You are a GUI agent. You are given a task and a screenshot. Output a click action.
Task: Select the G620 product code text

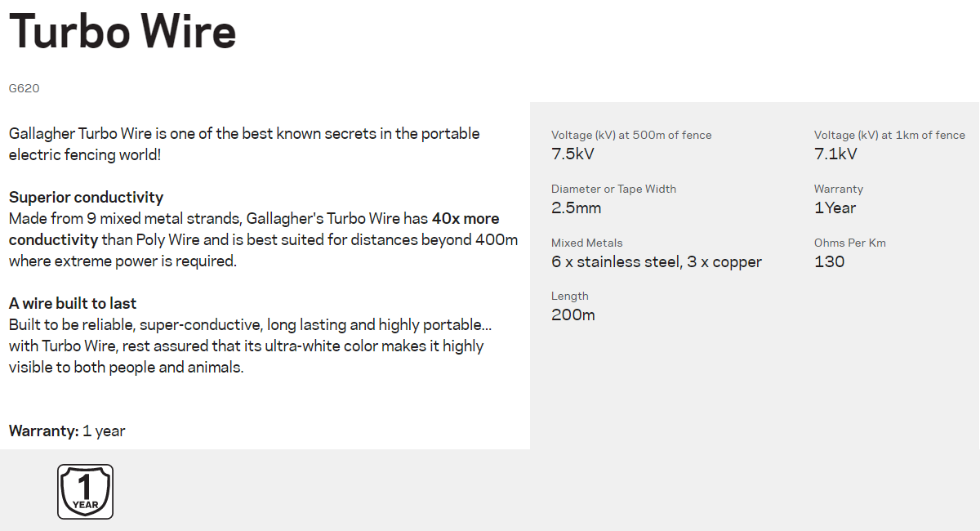pyautogui.click(x=24, y=88)
